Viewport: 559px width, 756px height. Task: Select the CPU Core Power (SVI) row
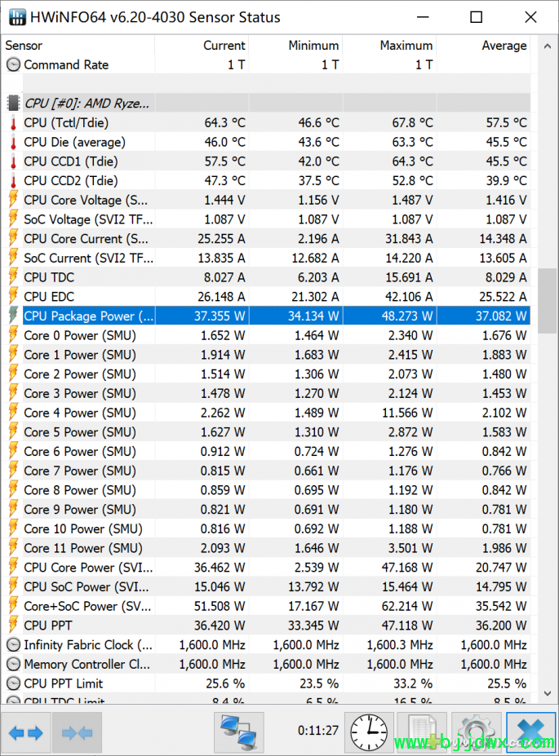[x=266, y=568]
